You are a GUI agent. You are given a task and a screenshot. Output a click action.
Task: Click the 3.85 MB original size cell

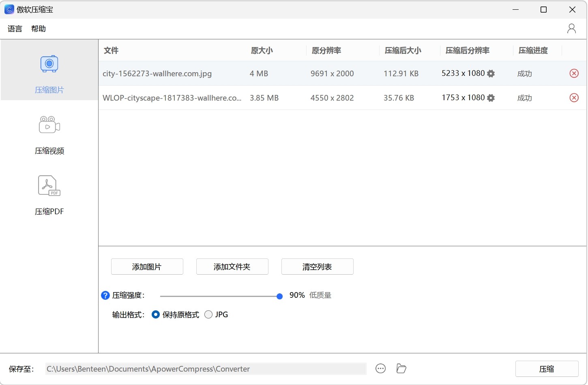point(264,98)
